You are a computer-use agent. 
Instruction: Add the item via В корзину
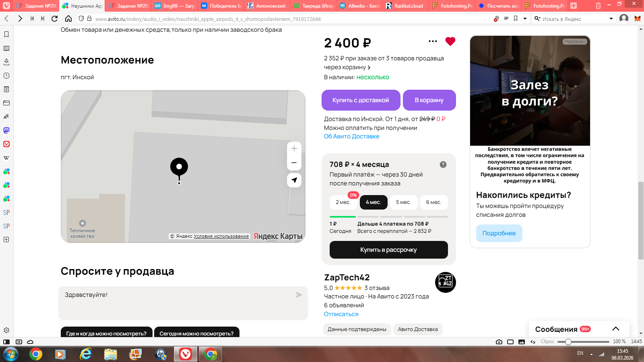tap(429, 100)
